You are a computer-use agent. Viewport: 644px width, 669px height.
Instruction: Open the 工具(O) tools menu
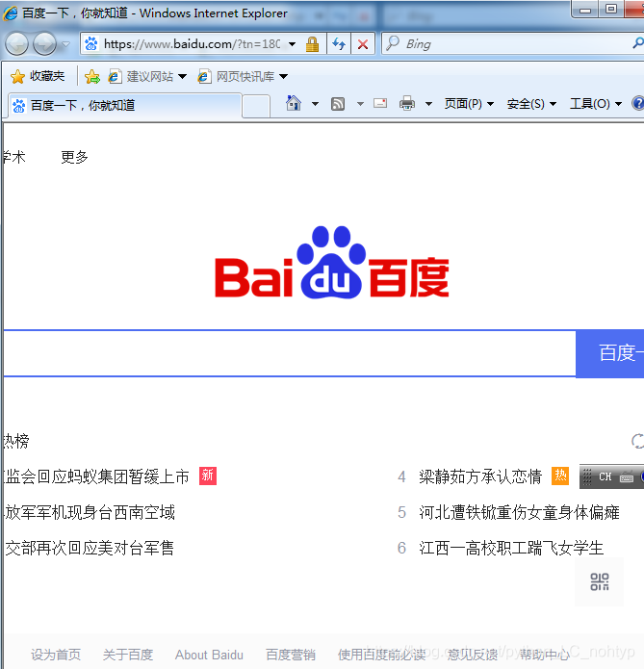point(596,104)
